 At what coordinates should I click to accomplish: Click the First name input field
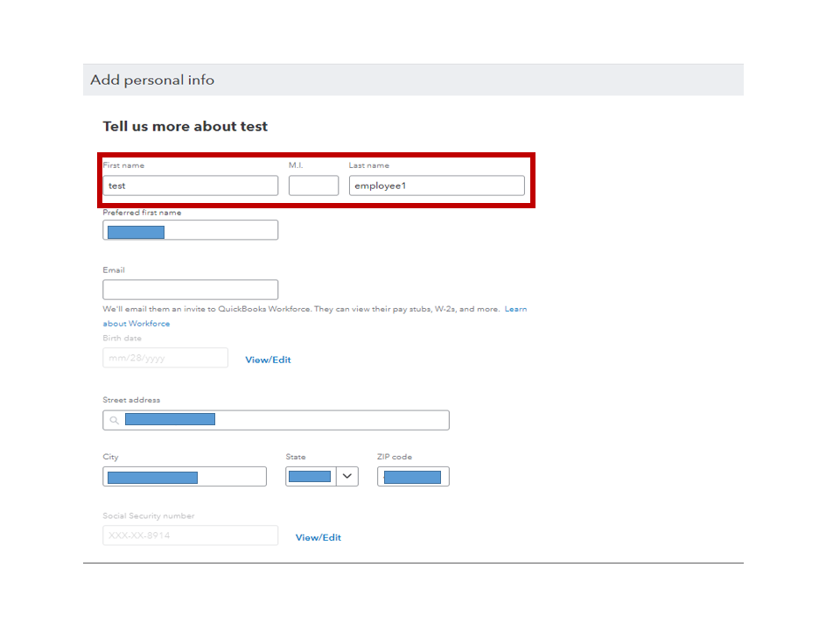tap(191, 185)
